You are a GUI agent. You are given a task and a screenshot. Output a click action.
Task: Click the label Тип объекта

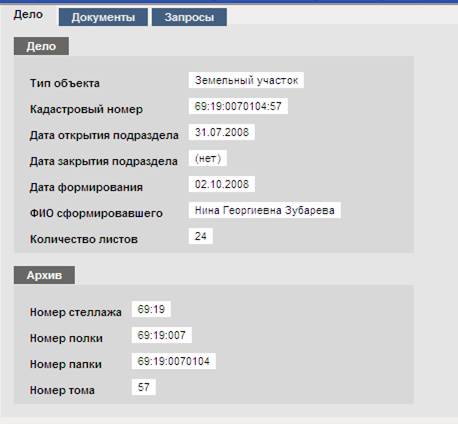(65, 83)
